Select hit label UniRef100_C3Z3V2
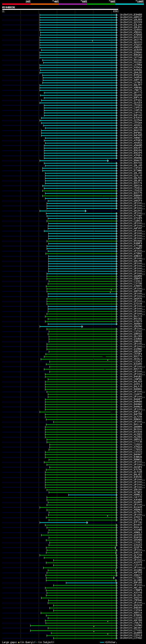The height and width of the screenshot is (644, 146). [x=131, y=331]
